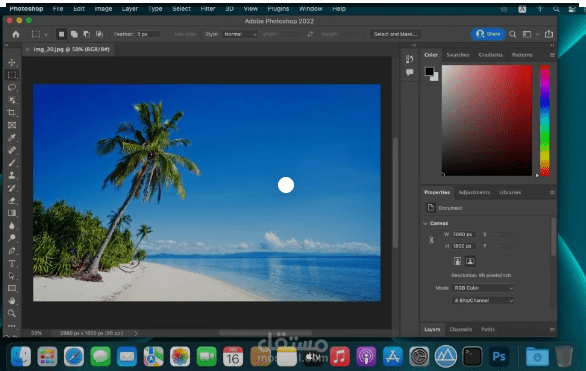Select the Spot Healing Brush tool
This screenshot has width=586, height=371.
(x=12, y=150)
